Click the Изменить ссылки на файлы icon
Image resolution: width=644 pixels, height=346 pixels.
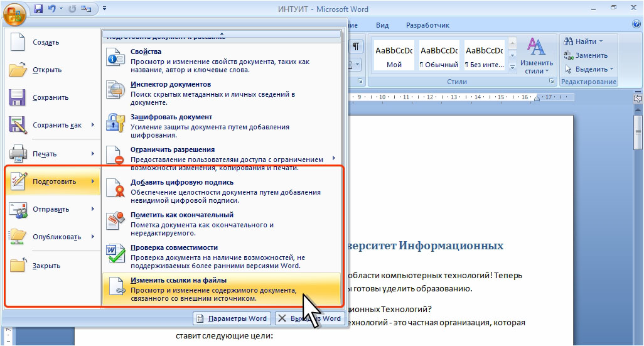click(115, 286)
